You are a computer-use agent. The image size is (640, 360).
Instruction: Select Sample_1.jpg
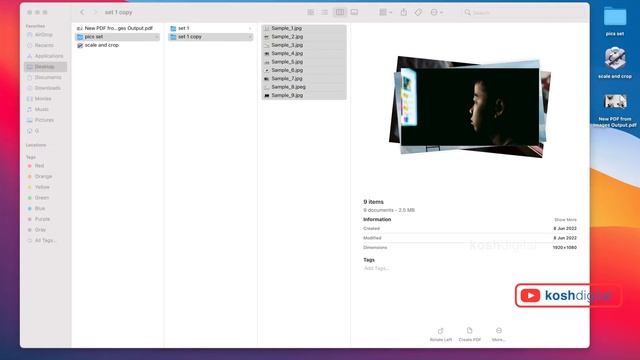pyautogui.click(x=304, y=28)
